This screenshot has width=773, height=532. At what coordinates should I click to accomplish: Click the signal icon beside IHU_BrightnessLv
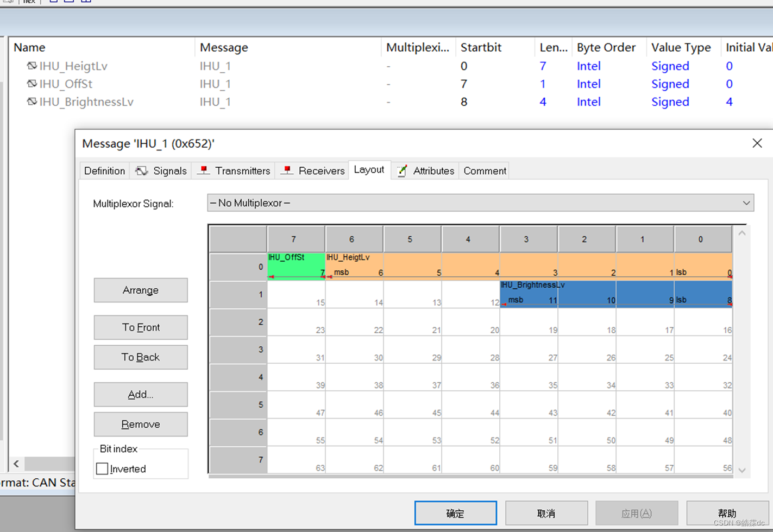tap(32, 102)
